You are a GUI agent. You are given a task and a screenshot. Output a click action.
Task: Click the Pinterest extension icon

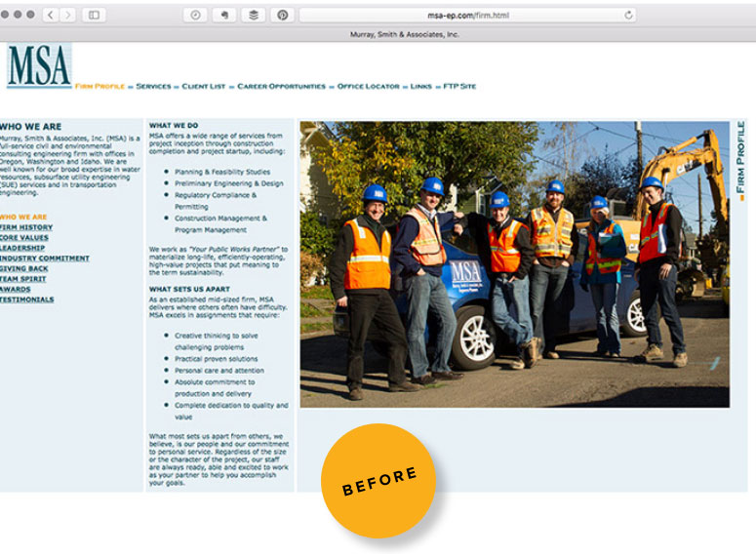(283, 15)
